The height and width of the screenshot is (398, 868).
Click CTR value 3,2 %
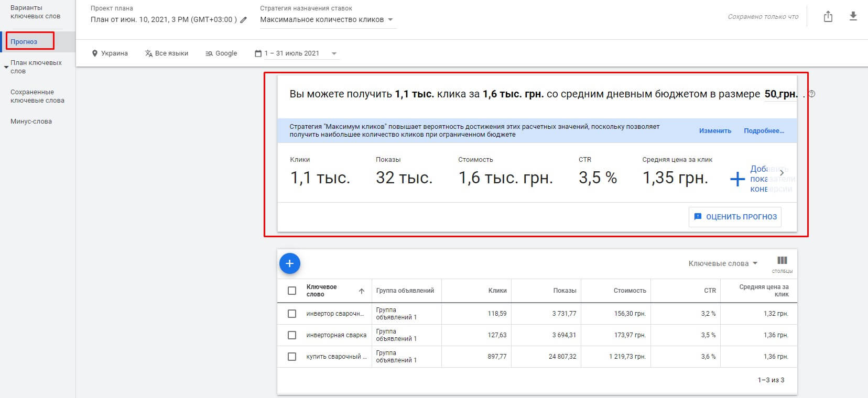[708, 314]
